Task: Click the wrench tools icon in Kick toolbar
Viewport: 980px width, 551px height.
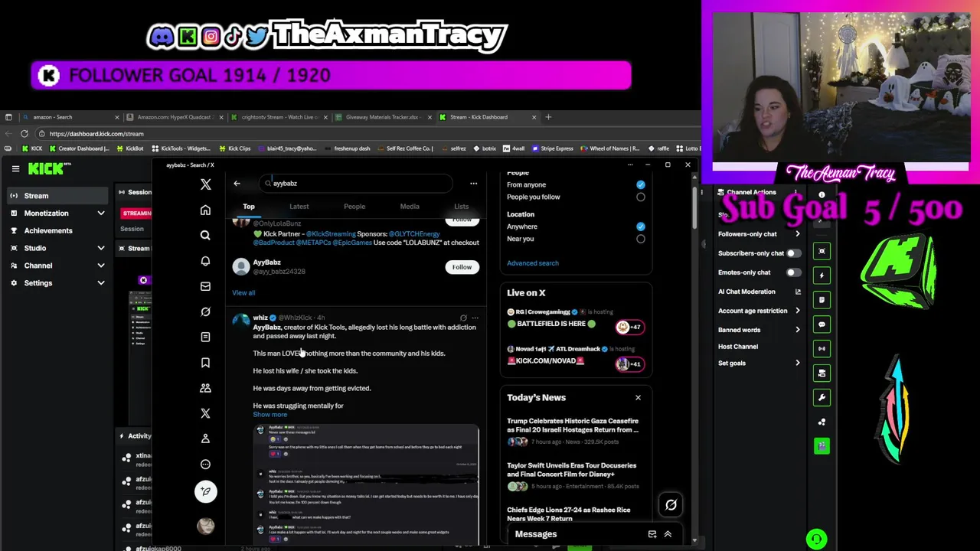Action: click(822, 397)
